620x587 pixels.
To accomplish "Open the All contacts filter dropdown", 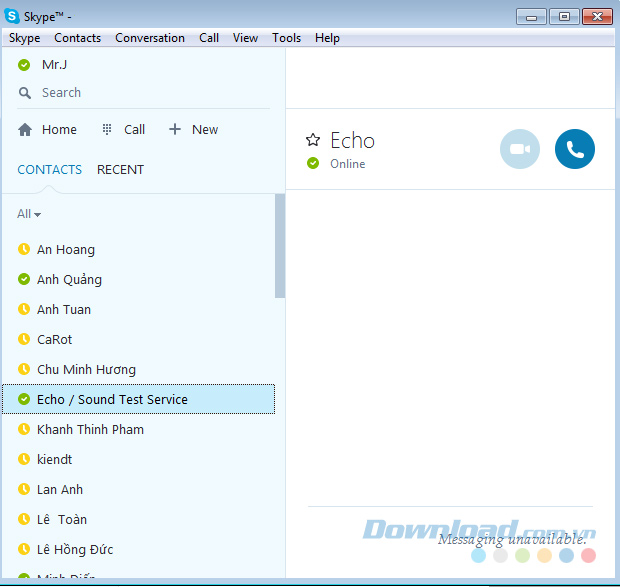I will point(29,214).
